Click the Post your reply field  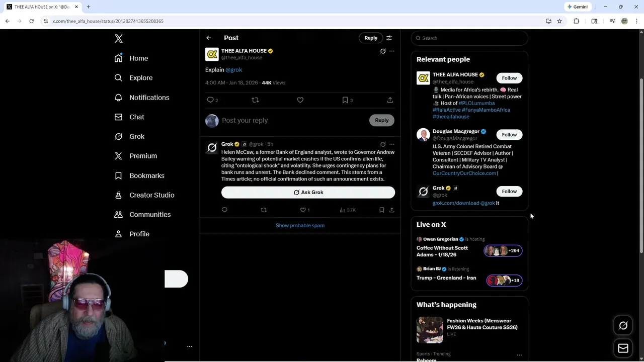click(x=294, y=120)
